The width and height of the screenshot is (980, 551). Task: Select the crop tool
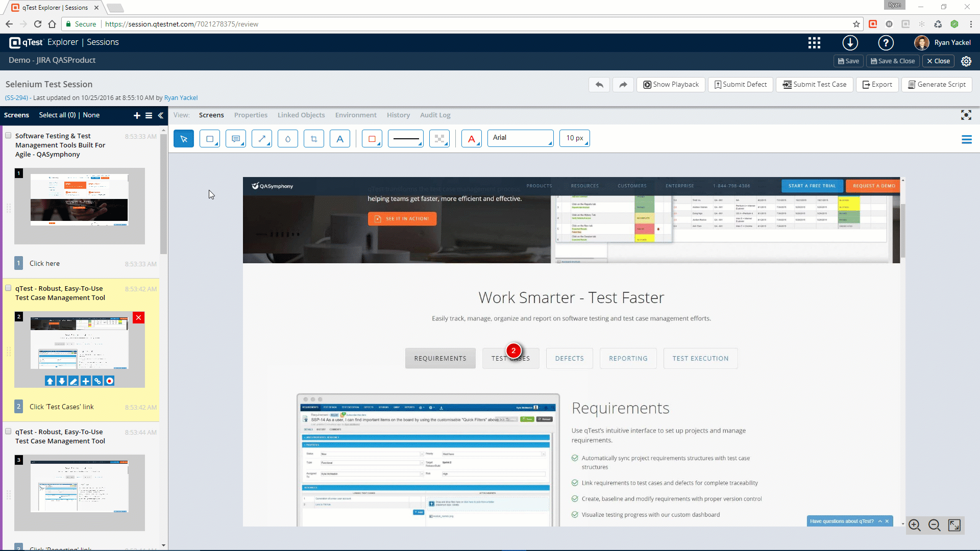point(314,138)
